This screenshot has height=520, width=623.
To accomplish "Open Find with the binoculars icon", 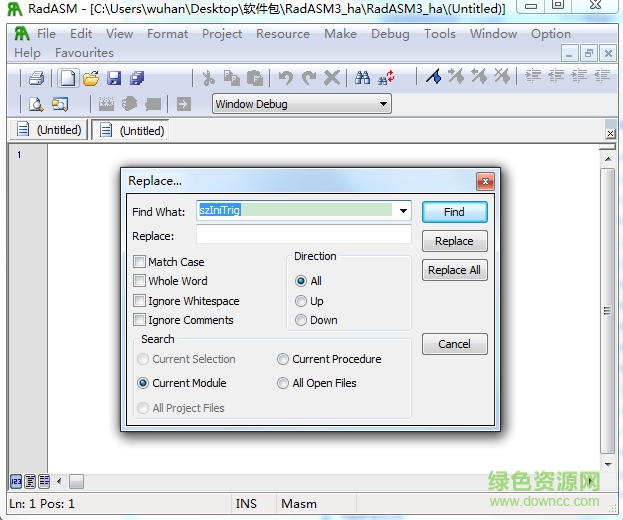I will pos(362,77).
